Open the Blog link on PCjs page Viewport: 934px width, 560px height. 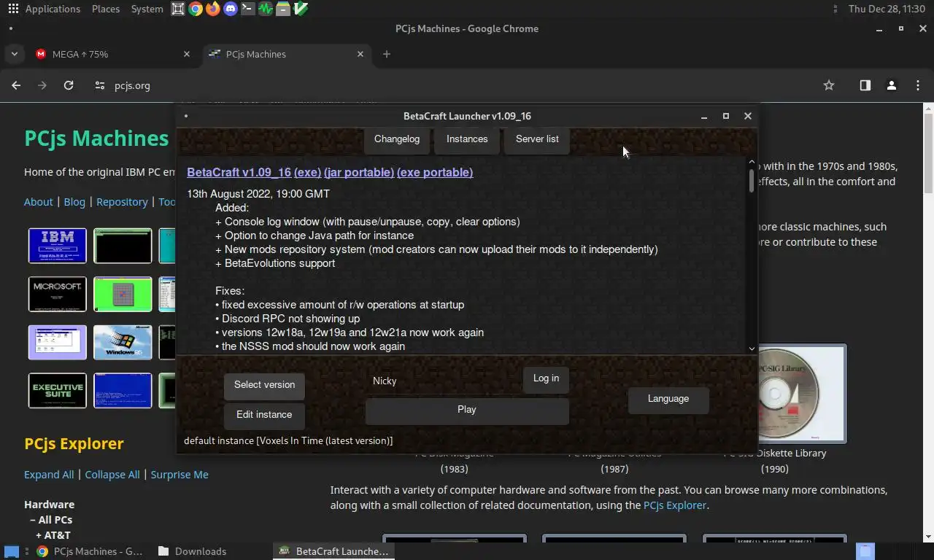coord(74,202)
